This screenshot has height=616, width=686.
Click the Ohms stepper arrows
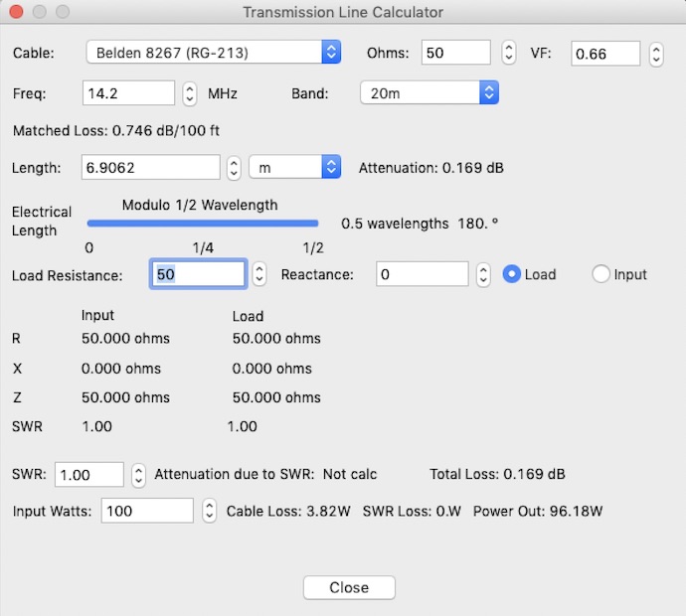point(508,53)
